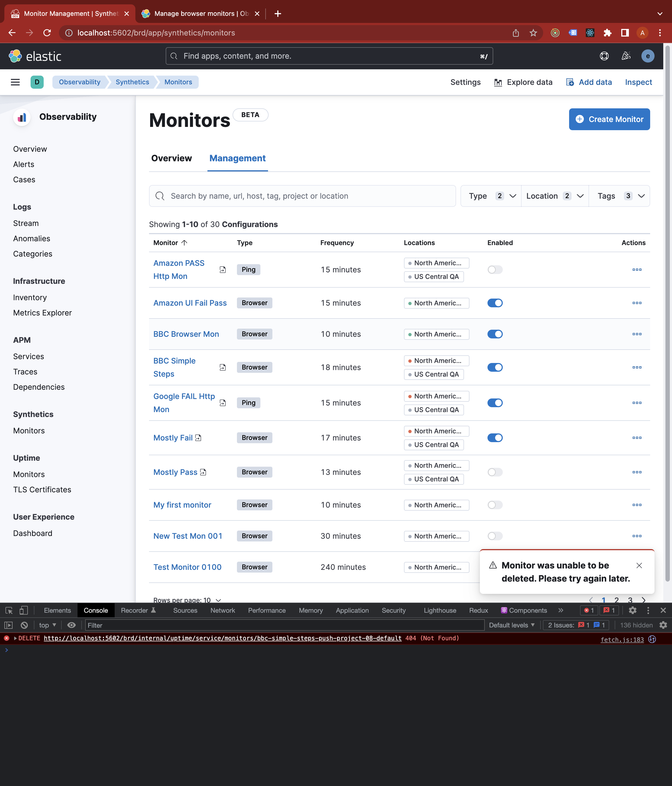
Task: Open the New Test Mon 001 monitor
Action: point(188,536)
